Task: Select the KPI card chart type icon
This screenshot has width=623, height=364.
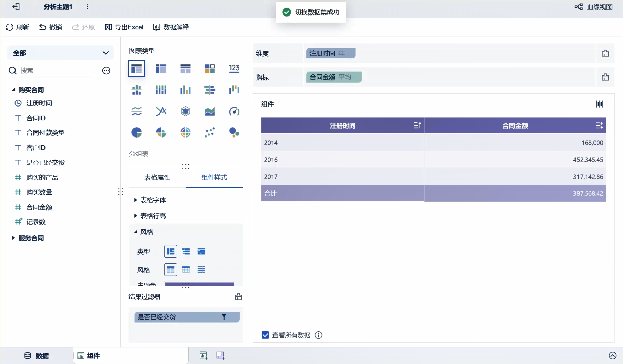Action: [x=210, y=69]
